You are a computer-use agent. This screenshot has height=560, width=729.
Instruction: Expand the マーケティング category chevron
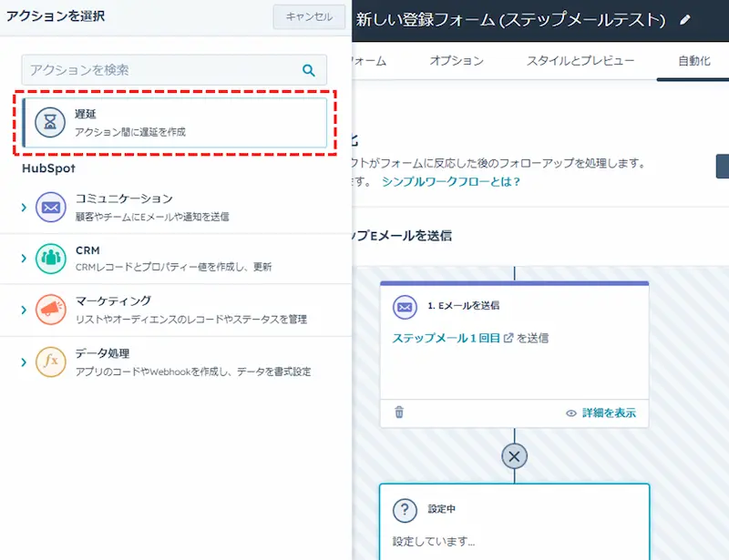click(24, 310)
